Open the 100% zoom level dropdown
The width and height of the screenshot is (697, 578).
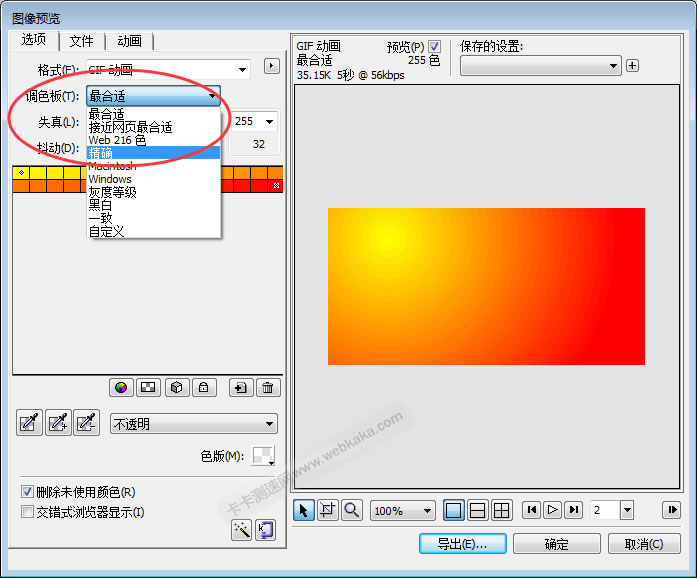pos(403,511)
